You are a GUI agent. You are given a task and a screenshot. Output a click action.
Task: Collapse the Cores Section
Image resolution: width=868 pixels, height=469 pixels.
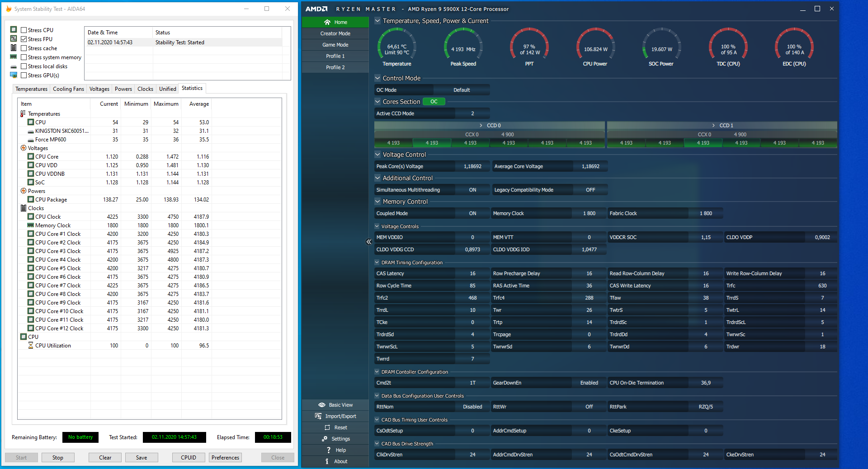click(377, 102)
